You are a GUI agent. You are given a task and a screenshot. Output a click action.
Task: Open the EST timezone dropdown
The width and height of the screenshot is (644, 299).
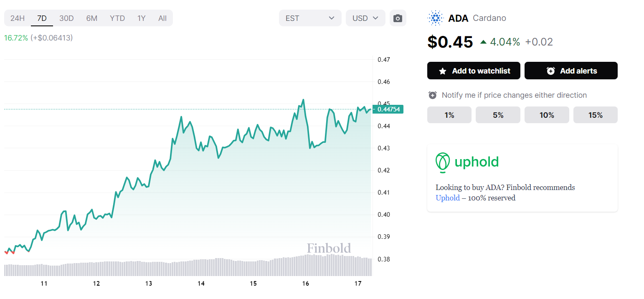(x=310, y=18)
